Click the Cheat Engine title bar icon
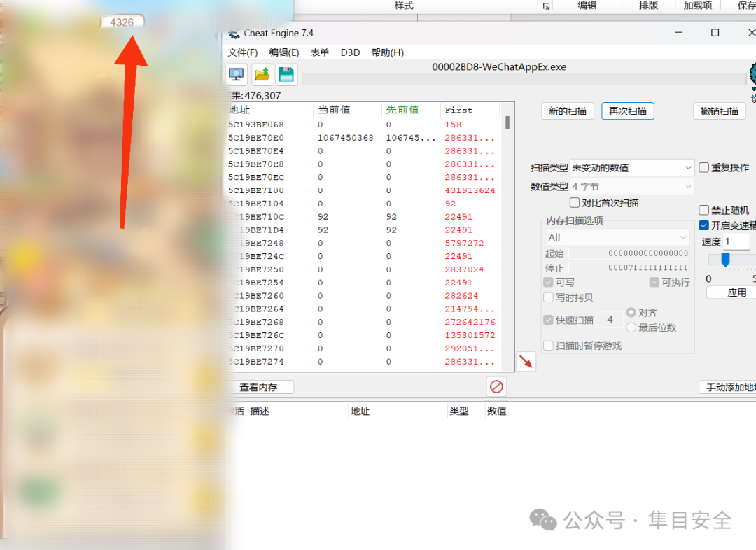Screen dimensions: 756x550 [234, 34]
